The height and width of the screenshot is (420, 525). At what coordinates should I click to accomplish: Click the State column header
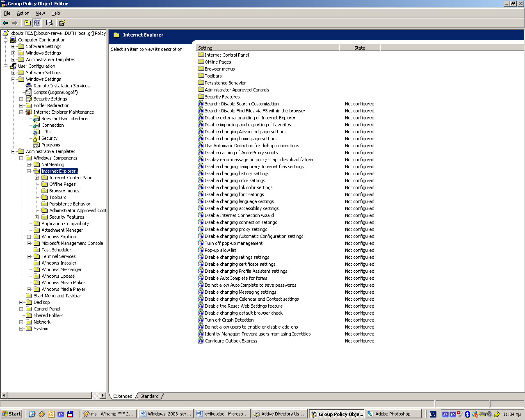coord(360,48)
